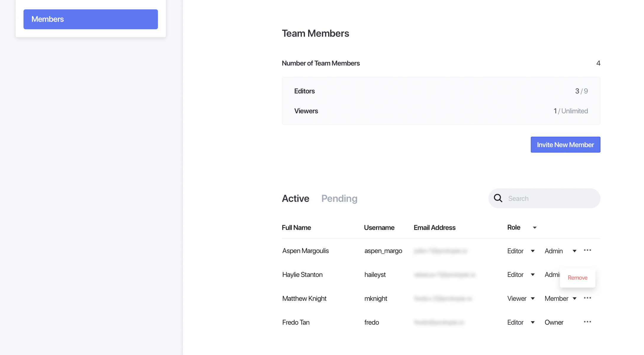Expand the Editor role dropdown for Aspen Margoulis

[521, 251]
